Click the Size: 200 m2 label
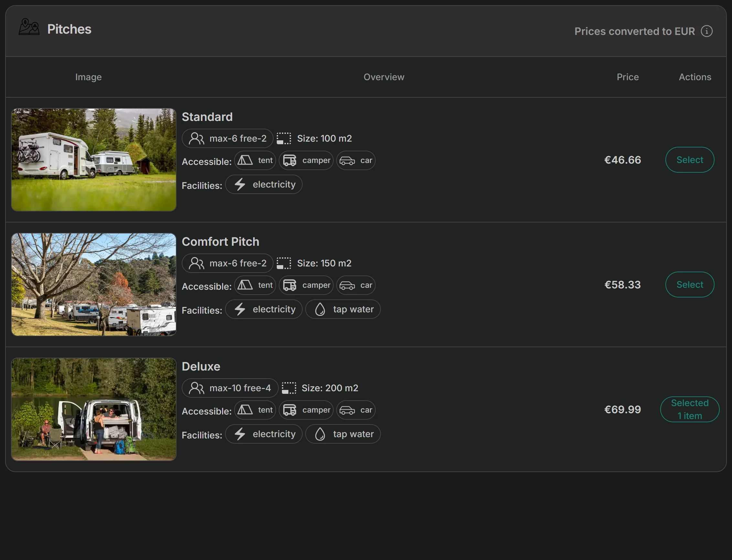 (330, 388)
